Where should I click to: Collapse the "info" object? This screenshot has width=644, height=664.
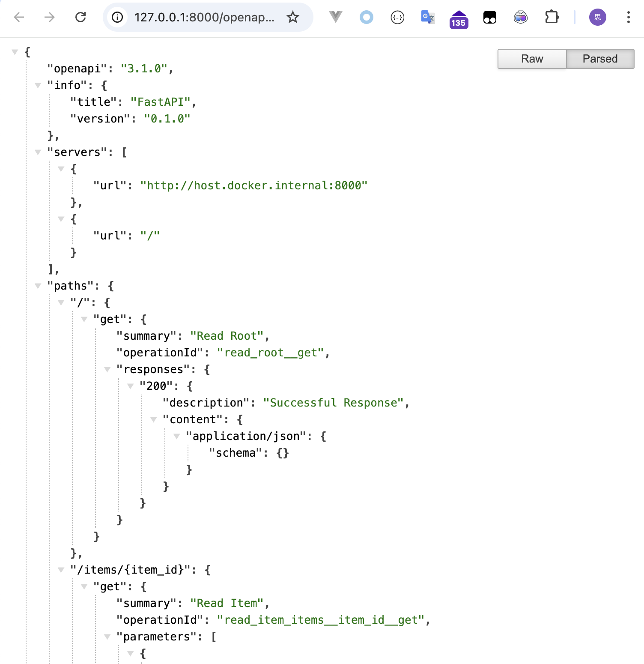(38, 86)
